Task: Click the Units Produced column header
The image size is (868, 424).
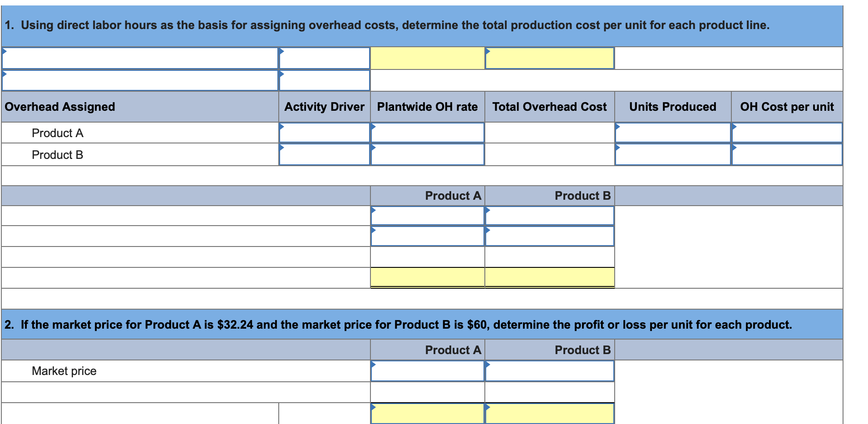Action: coord(673,107)
